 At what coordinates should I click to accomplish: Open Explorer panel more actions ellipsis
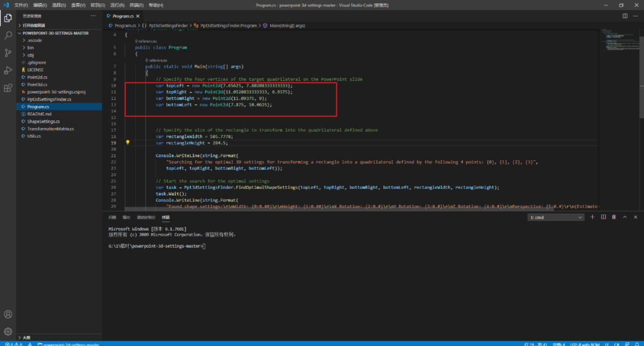click(93, 16)
